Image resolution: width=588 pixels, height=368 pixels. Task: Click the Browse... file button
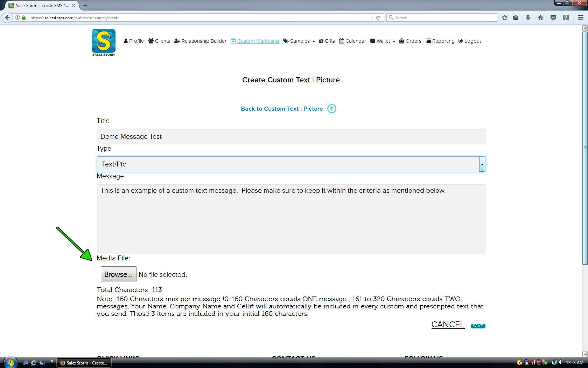(x=119, y=274)
